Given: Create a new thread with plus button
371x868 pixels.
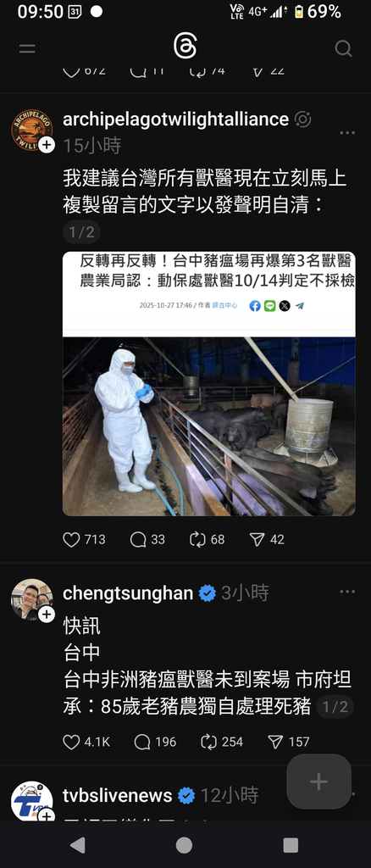Looking at the screenshot, I should 318,782.
